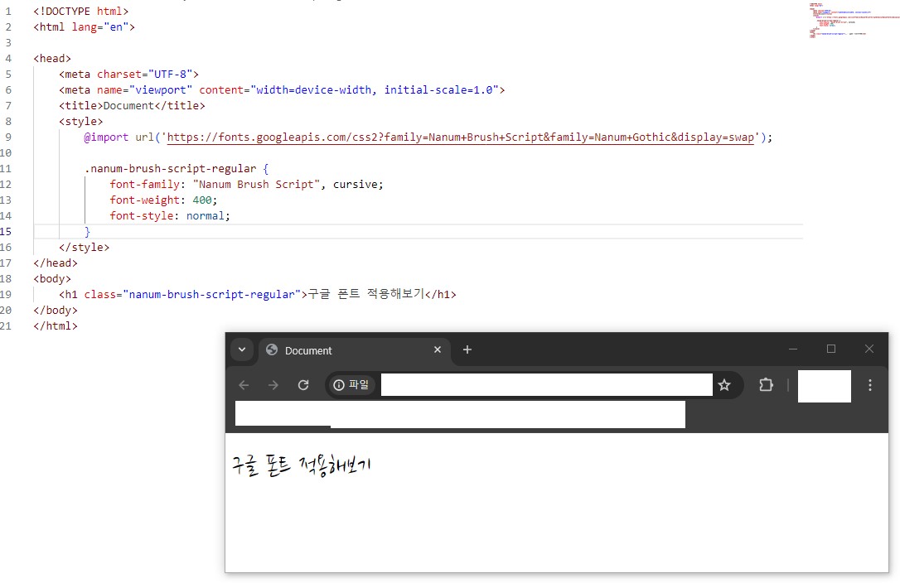Click the h1 class attribute value
This screenshot has width=900, height=588.
click(x=212, y=294)
